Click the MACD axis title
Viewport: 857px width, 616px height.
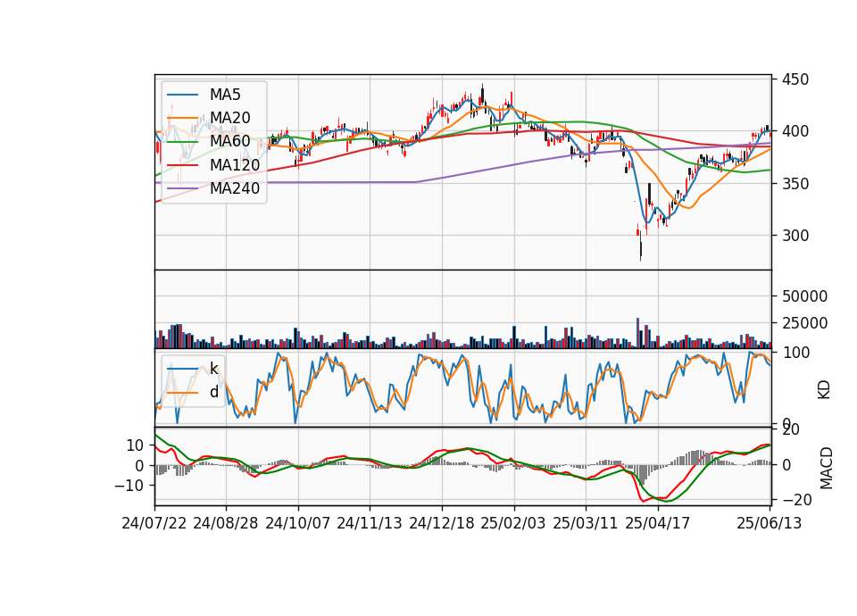[x=827, y=468]
